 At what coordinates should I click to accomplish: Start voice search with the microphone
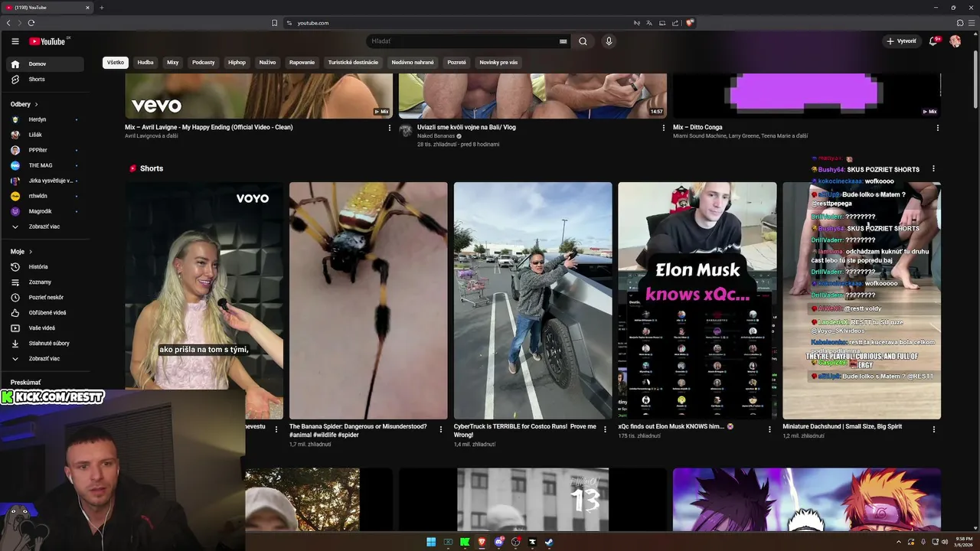click(609, 41)
